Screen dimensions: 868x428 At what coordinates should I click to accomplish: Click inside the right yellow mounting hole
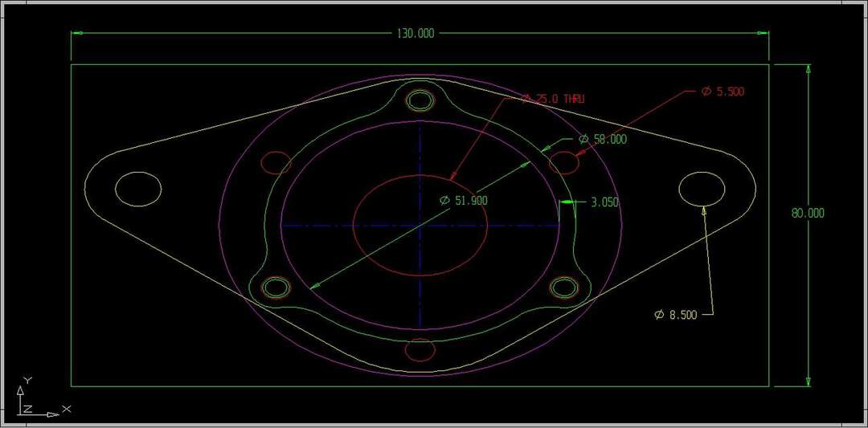[x=702, y=189]
